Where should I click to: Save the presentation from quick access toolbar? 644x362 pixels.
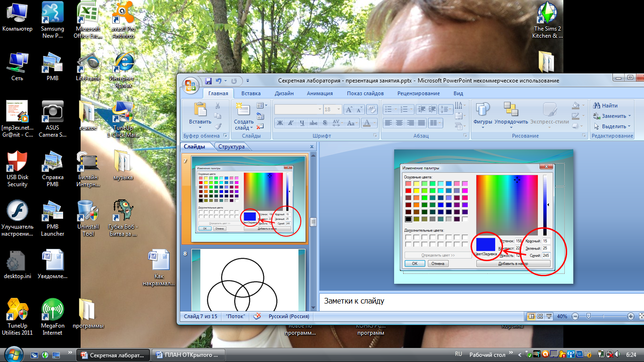pos(207,81)
